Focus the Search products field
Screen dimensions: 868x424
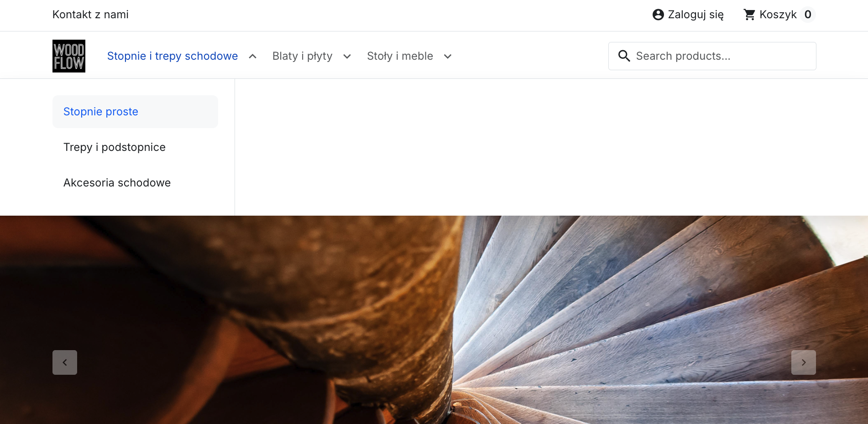712,56
